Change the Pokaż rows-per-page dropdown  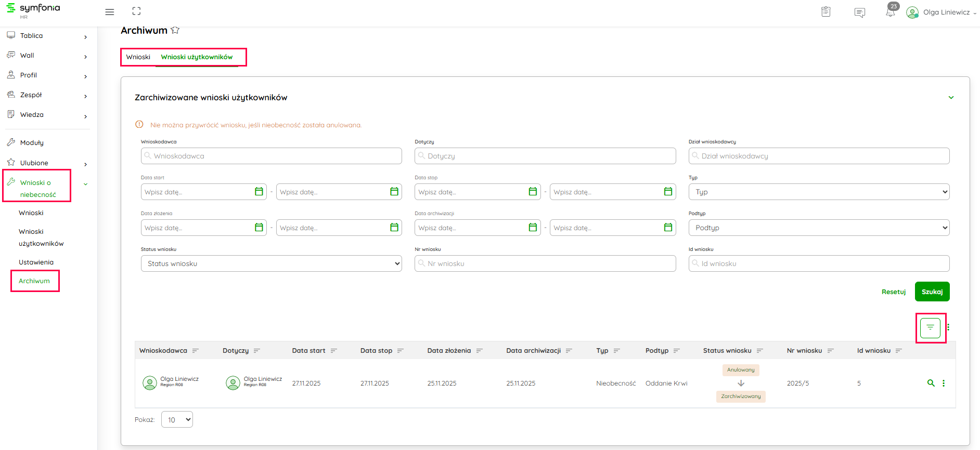pos(177,419)
